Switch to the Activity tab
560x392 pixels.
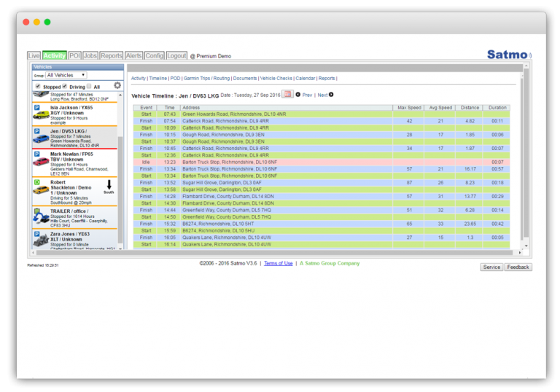(x=54, y=55)
